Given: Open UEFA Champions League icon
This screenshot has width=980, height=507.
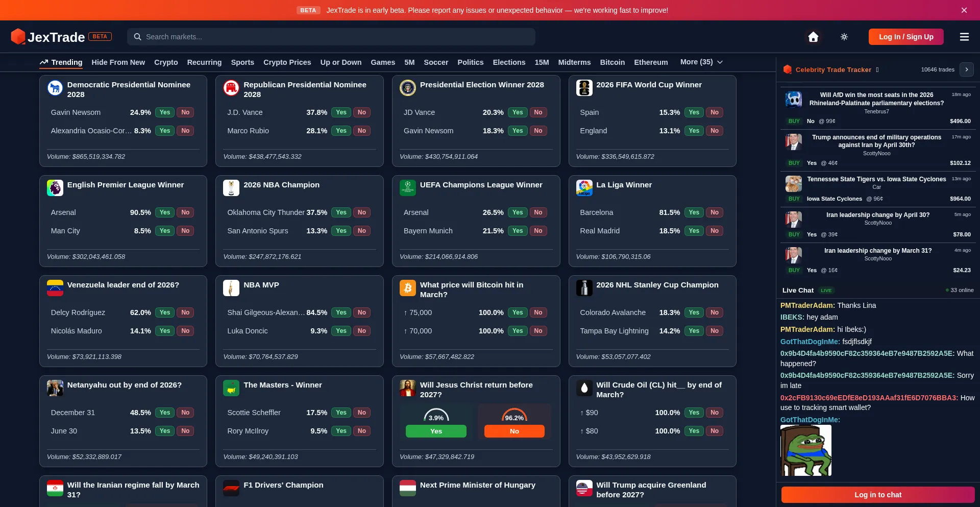Looking at the screenshot, I should [x=408, y=188].
